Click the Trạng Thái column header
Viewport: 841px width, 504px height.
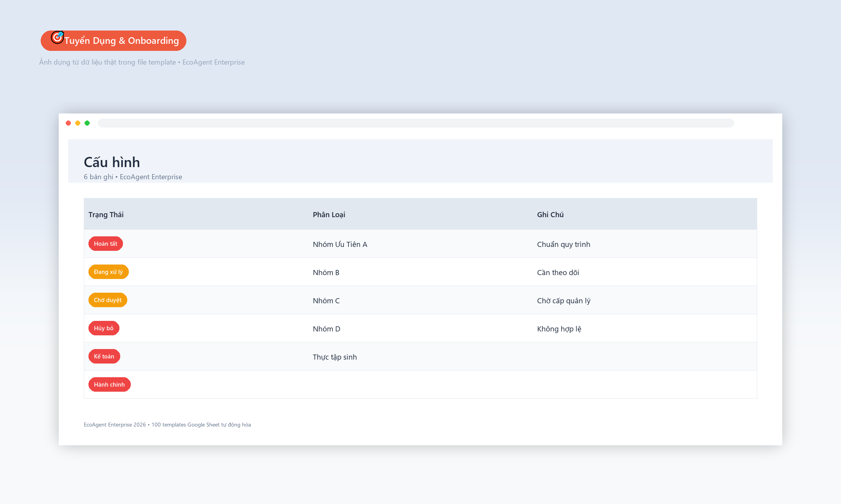tap(106, 214)
